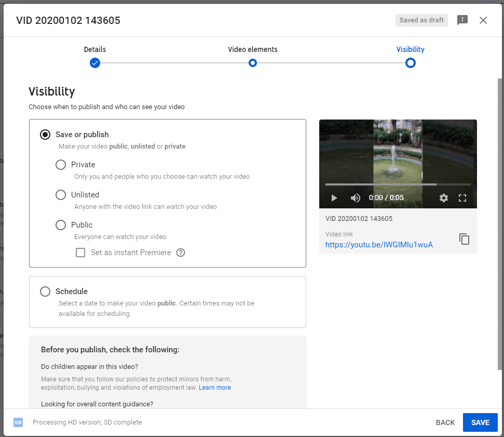Copy the video link icon
The height and width of the screenshot is (437, 504).
pyautogui.click(x=464, y=239)
